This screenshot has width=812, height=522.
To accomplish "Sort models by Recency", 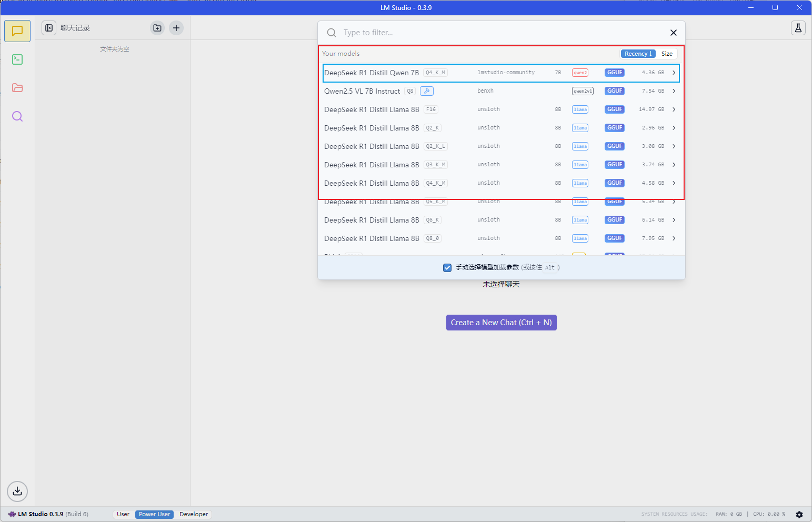I will pos(638,54).
